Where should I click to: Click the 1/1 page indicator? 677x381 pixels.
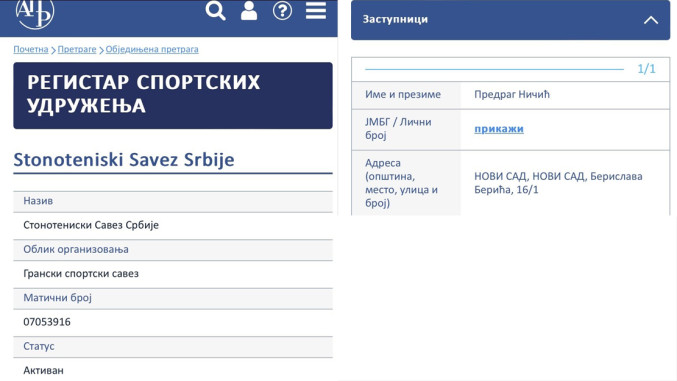646,69
